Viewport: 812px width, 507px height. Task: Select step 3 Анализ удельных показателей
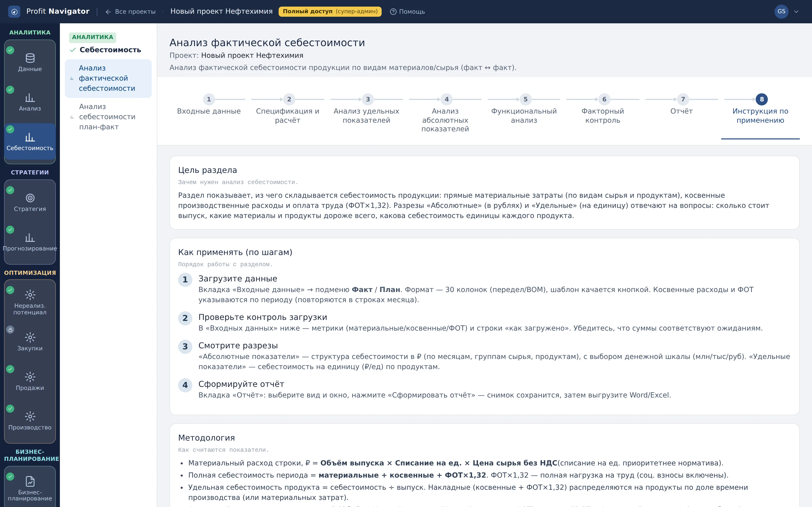366,109
